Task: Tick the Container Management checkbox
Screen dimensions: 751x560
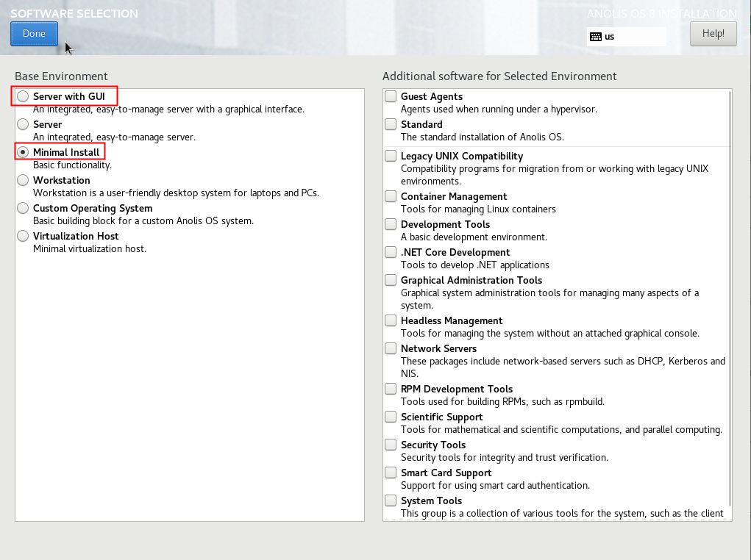Action: click(x=391, y=196)
